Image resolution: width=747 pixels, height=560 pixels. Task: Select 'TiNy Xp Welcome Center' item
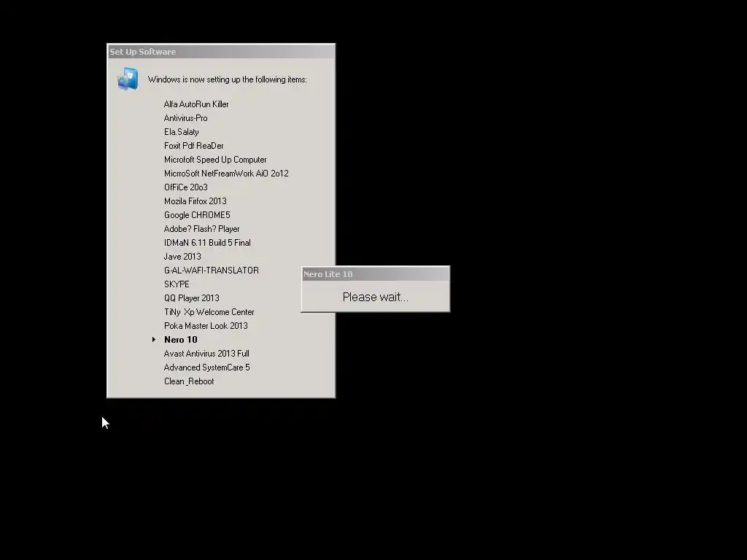tap(209, 312)
